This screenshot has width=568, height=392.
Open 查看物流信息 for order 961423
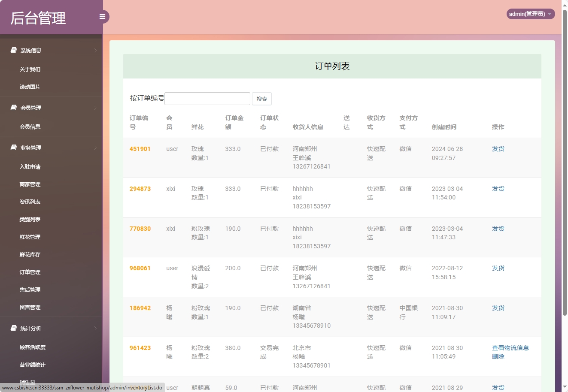(x=510, y=348)
